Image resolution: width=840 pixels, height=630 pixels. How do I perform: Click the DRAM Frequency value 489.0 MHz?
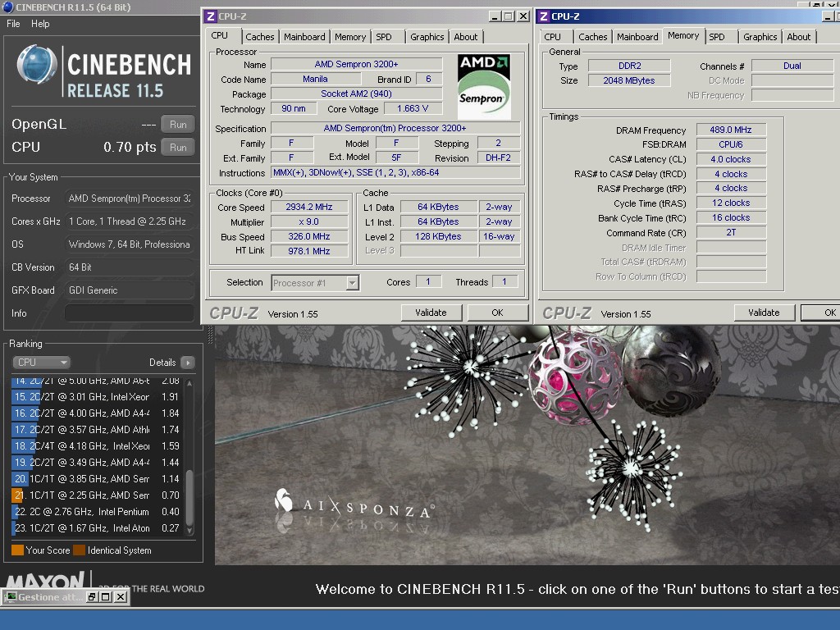[x=731, y=130]
